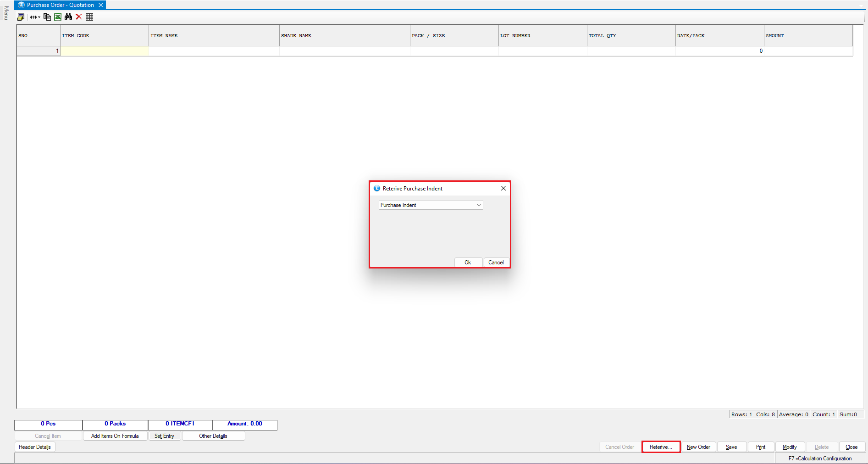Click the Reterive... button
Viewport: 868px width, 464px height.
pos(661,447)
